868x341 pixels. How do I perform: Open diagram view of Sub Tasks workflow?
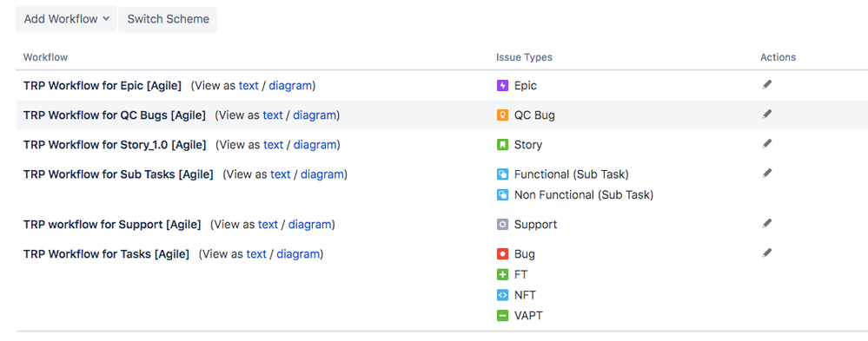click(322, 174)
